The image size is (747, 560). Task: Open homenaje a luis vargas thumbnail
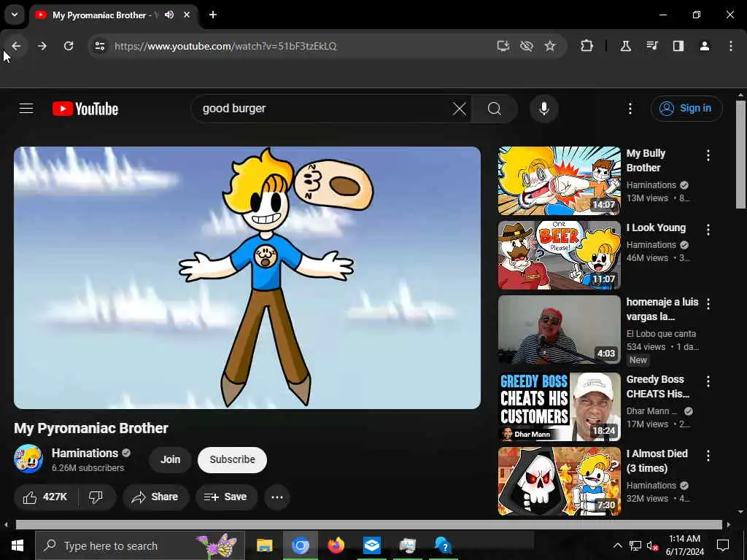coord(560,330)
